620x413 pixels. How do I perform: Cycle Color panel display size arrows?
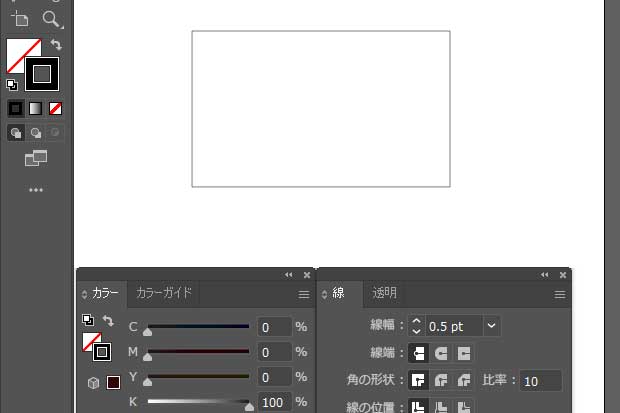click(x=84, y=294)
